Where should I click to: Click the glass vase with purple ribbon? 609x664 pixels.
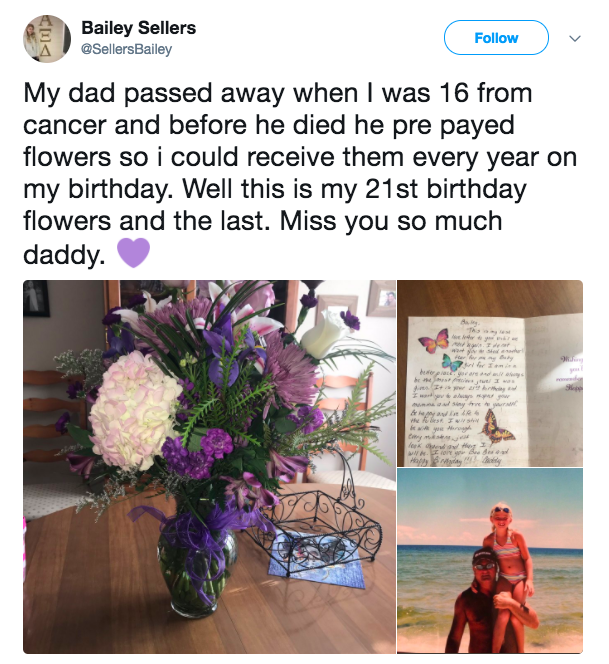196,567
